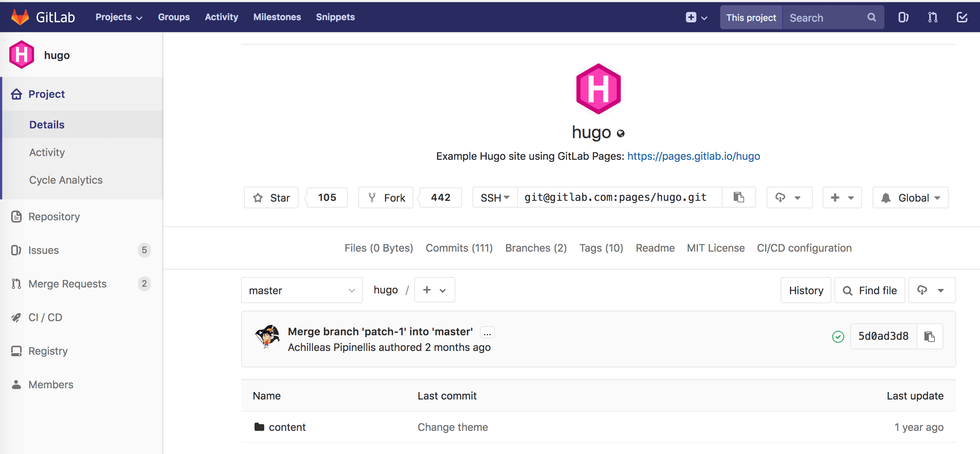Click the large hugo project logo
The image size is (980, 454).
[x=599, y=88]
